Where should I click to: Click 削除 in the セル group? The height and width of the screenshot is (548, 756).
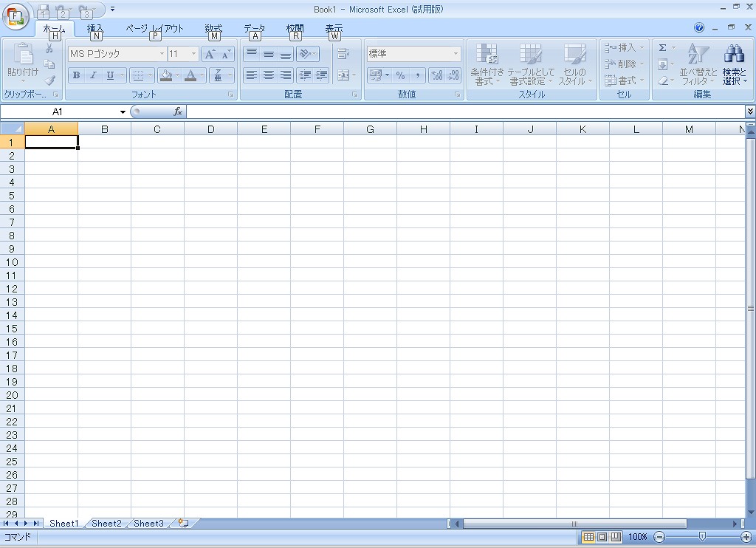tap(625, 64)
